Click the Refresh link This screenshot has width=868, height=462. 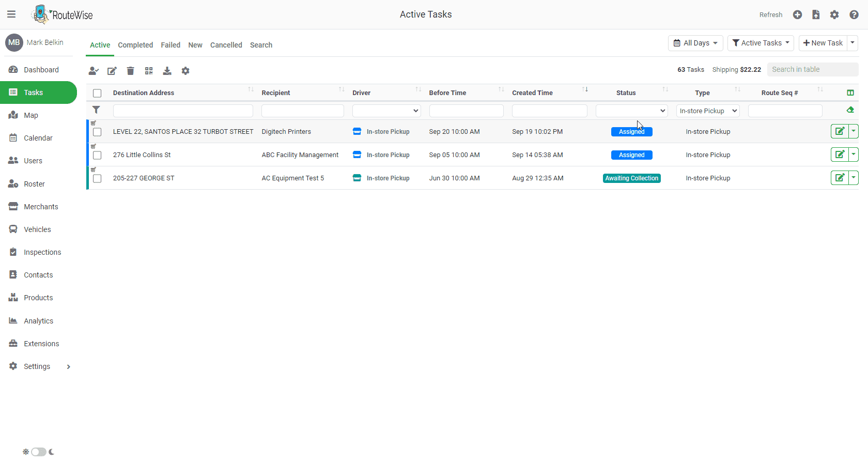tap(770, 15)
